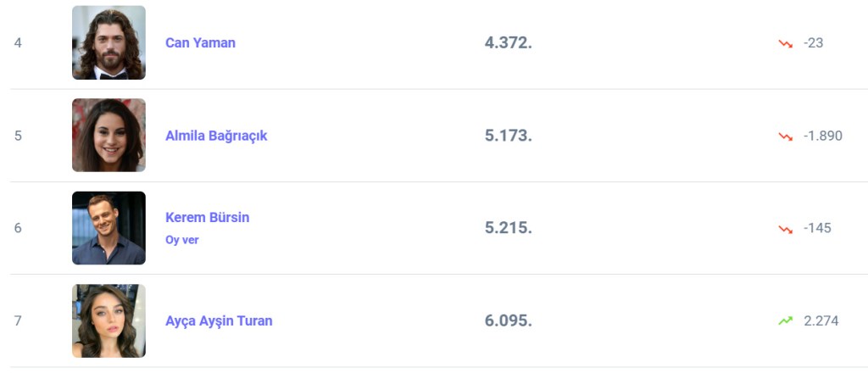Click Oy ver under Kerem Bürsin

coord(181,240)
